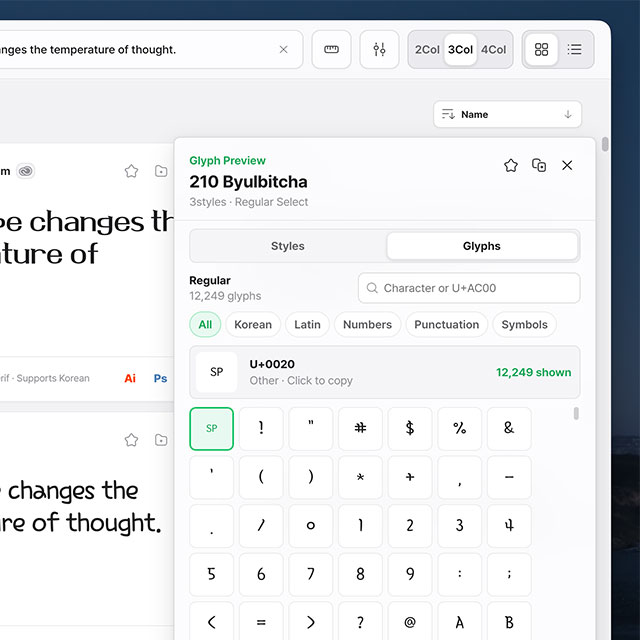Click the glyph grid scrollbar

point(576,413)
